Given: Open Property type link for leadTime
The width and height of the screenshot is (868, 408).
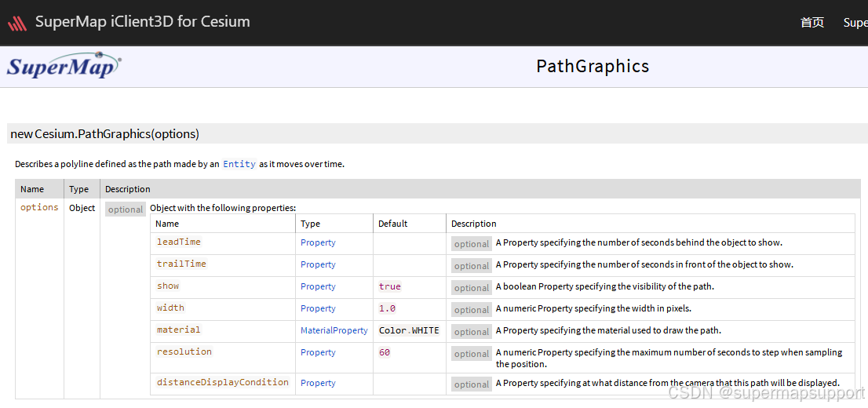Looking at the screenshot, I should [x=319, y=242].
